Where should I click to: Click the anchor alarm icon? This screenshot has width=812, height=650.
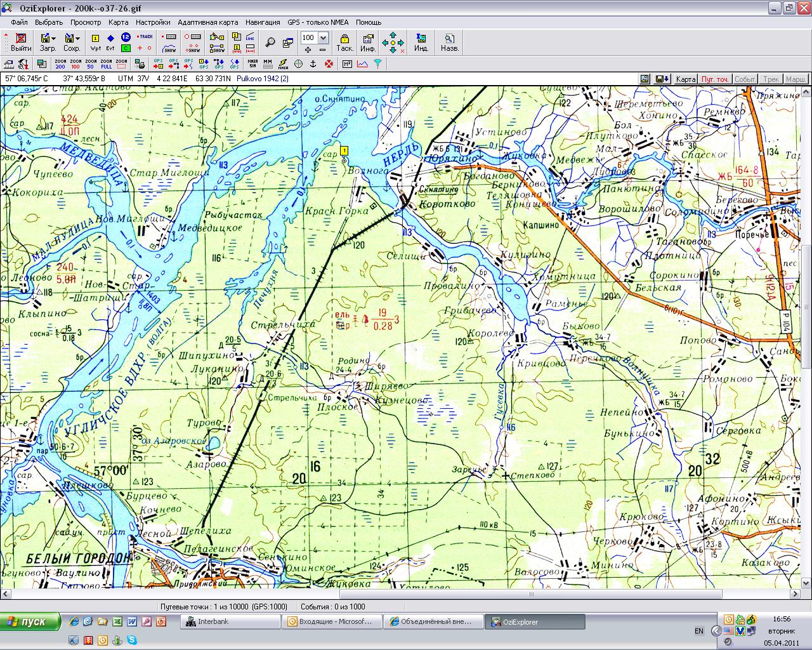click(313, 63)
